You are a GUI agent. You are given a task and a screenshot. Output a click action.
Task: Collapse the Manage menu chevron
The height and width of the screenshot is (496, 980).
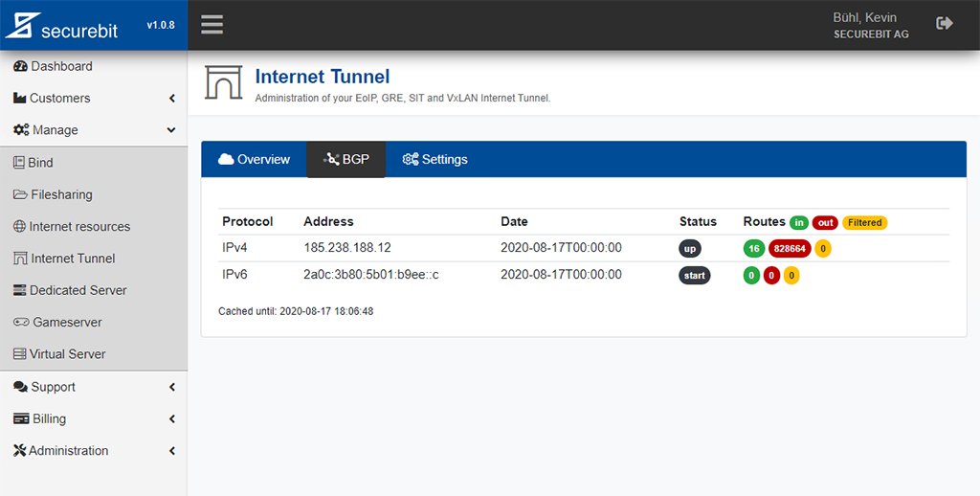171,130
